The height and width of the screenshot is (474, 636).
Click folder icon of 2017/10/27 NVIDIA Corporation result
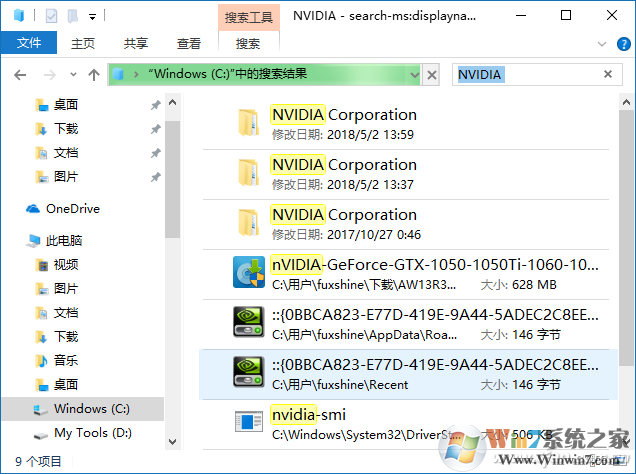(249, 222)
